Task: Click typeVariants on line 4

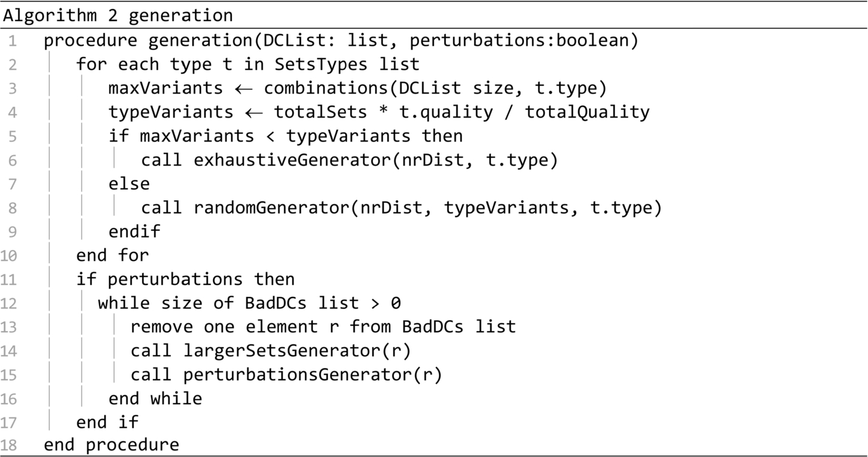Action: point(171,112)
